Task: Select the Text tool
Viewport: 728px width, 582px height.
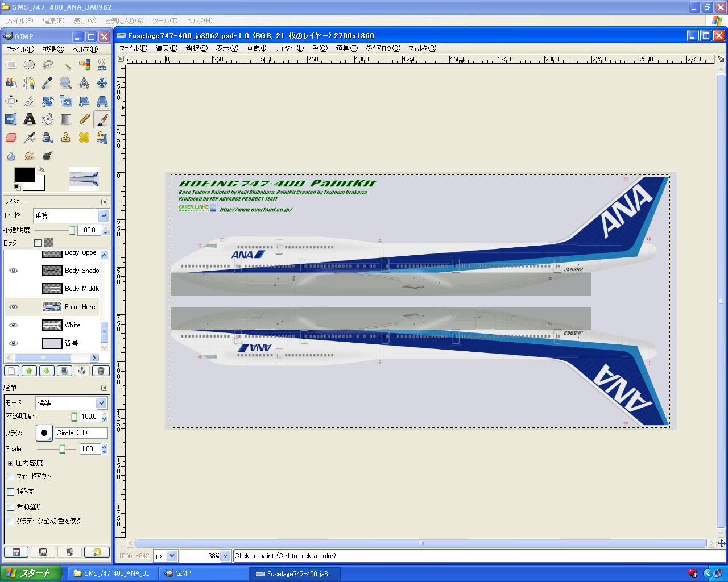Action: (x=29, y=119)
